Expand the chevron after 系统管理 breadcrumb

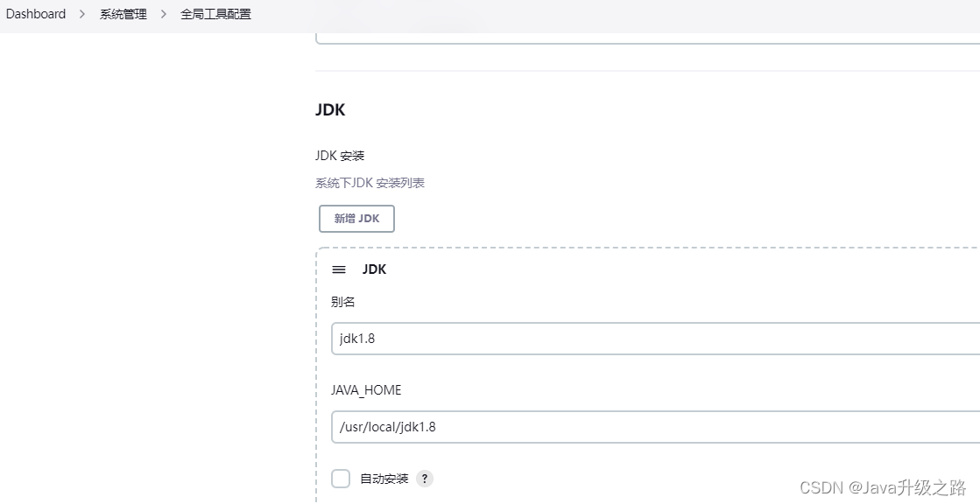(163, 14)
